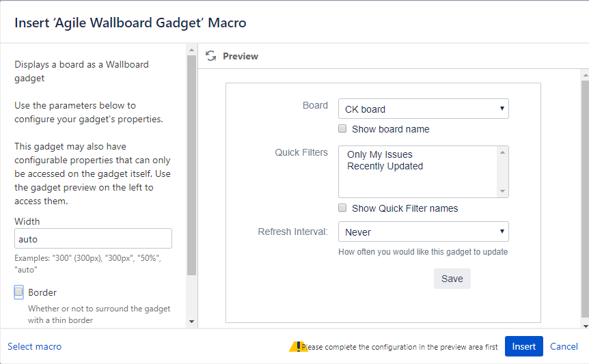Click the Preview refresh icon
Viewport: 589px width, 364px height.
coord(211,56)
